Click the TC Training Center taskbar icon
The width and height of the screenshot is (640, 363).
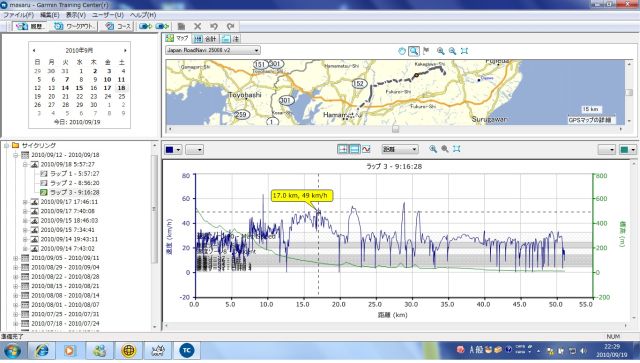[187, 350]
